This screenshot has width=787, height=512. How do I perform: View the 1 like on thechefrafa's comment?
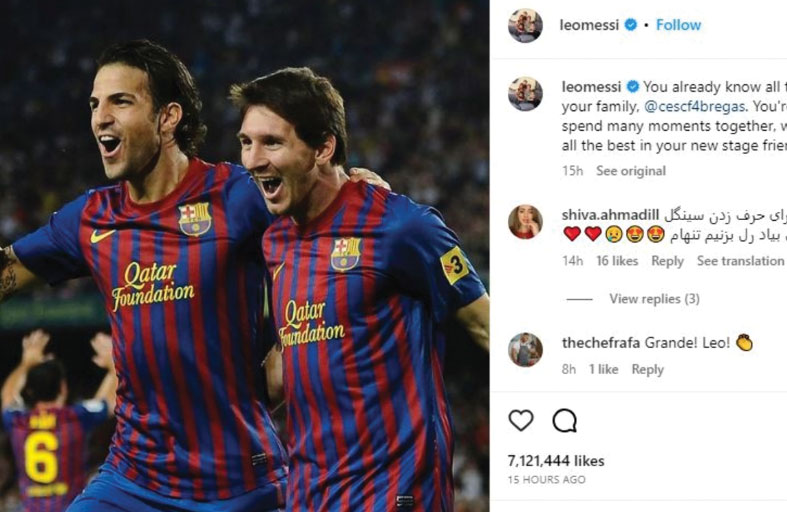click(603, 369)
